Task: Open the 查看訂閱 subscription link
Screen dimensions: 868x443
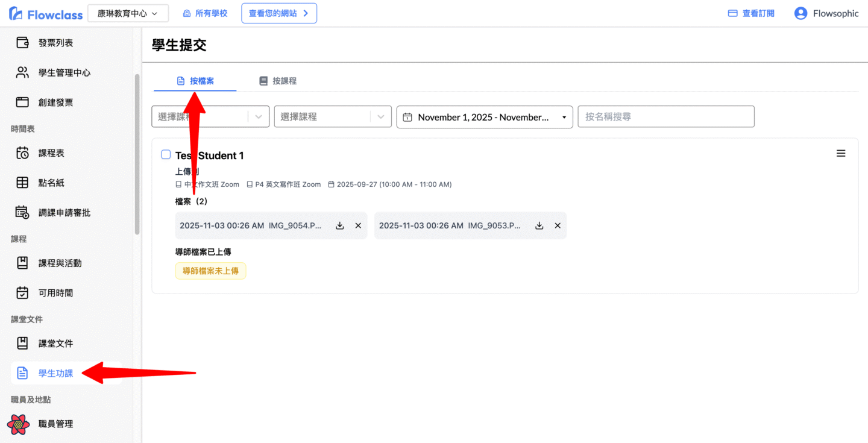Action: coord(751,13)
